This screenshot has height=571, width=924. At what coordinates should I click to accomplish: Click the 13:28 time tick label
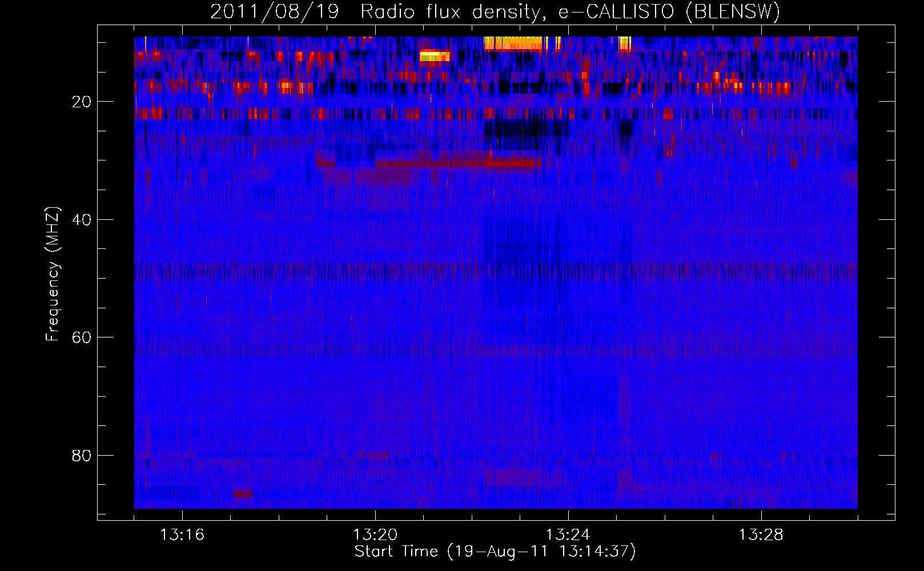(x=761, y=534)
